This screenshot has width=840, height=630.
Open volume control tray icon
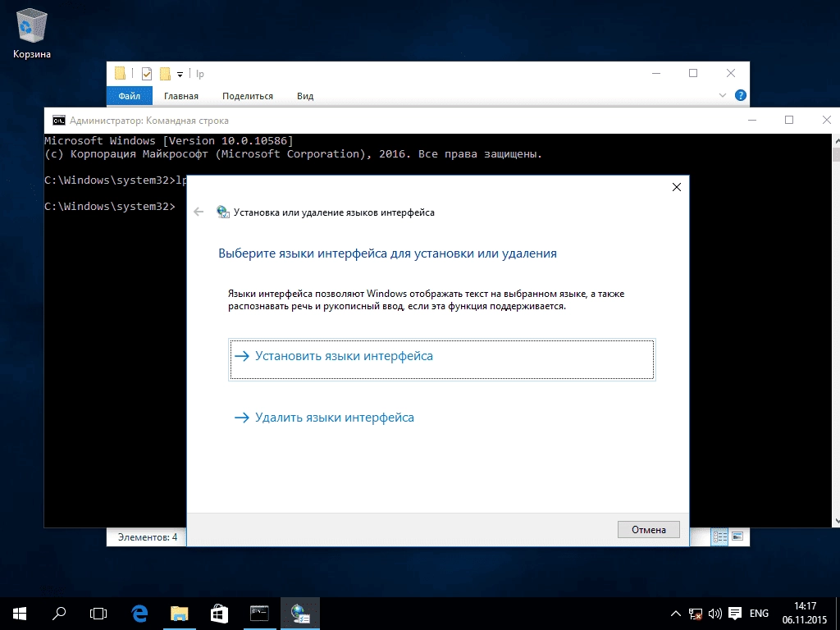coord(714,614)
